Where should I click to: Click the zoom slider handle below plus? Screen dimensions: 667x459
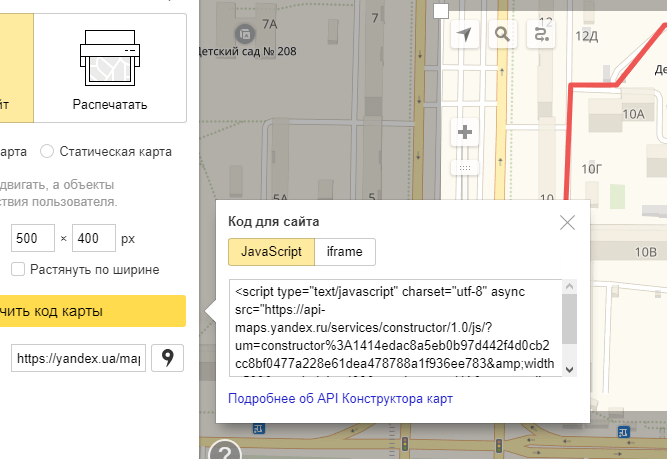click(464, 168)
